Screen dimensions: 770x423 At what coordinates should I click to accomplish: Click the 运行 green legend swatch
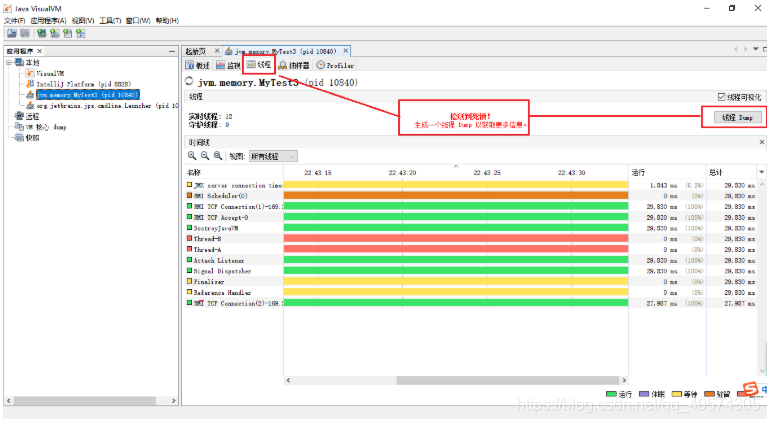tap(611, 394)
